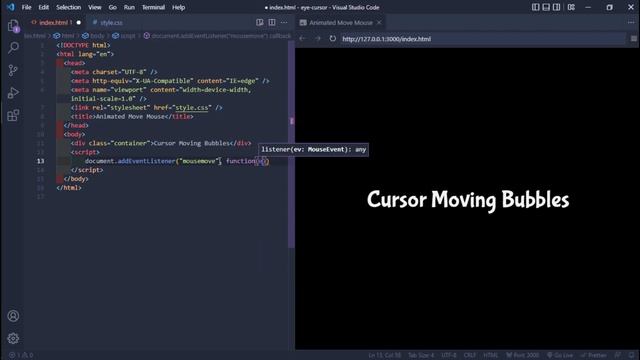Screen dimensions: 640x360
Task: Open More Actions in the preview tab group
Action: pyautogui.click(x=631, y=22)
